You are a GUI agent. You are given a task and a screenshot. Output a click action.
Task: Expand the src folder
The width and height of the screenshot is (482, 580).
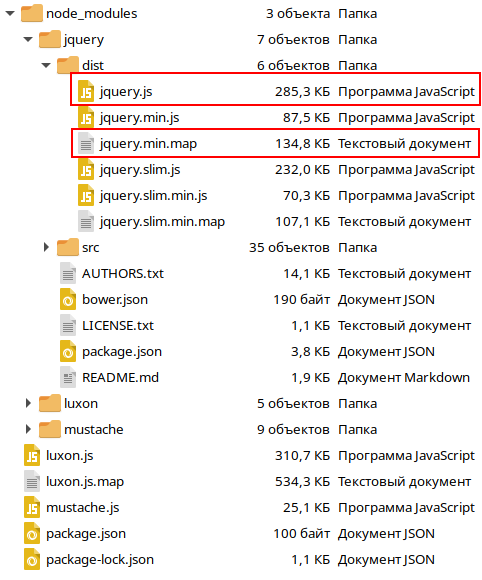[46, 247]
